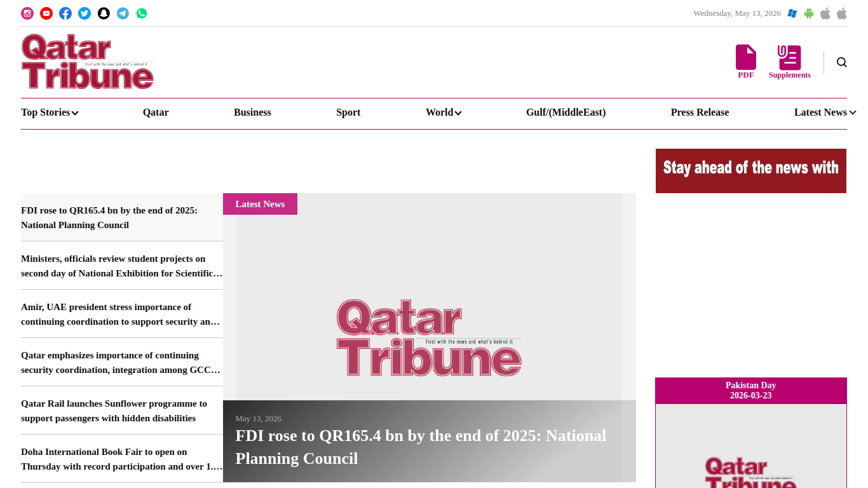Get the Android app via the Android icon

click(809, 13)
